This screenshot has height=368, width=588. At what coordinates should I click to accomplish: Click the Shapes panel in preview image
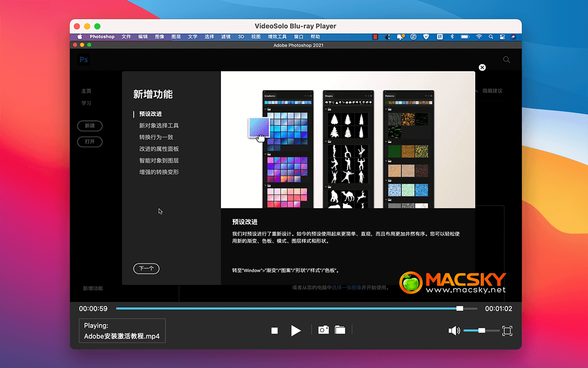(x=348, y=149)
